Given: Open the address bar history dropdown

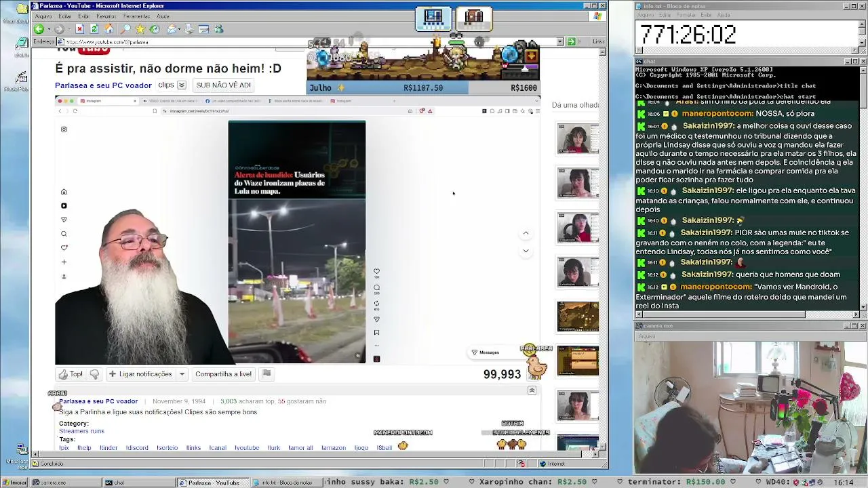Looking at the screenshot, I should pyautogui.click(x=560, y=42).
